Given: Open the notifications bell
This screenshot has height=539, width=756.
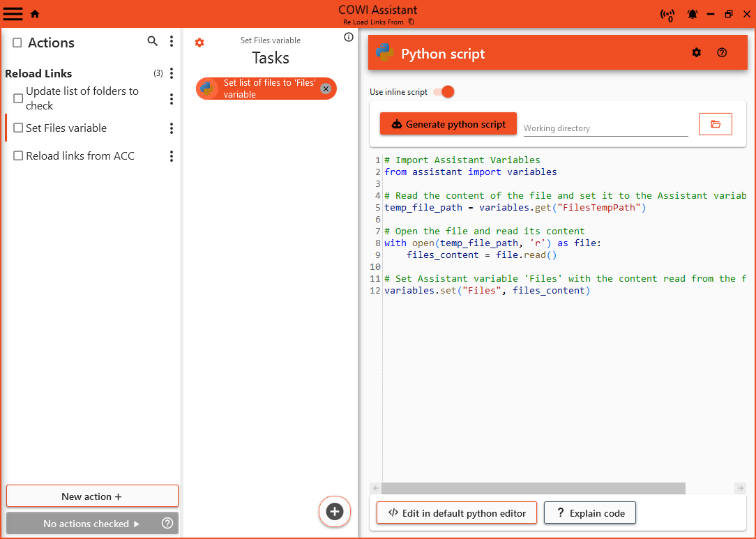Looking at the screenshot, I should (693, 14).
